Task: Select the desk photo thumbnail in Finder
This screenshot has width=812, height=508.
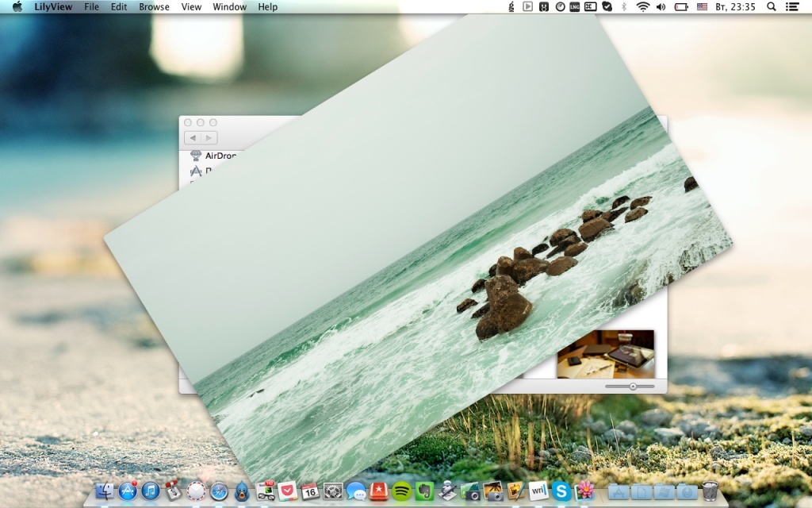Action: coord(605,354)
